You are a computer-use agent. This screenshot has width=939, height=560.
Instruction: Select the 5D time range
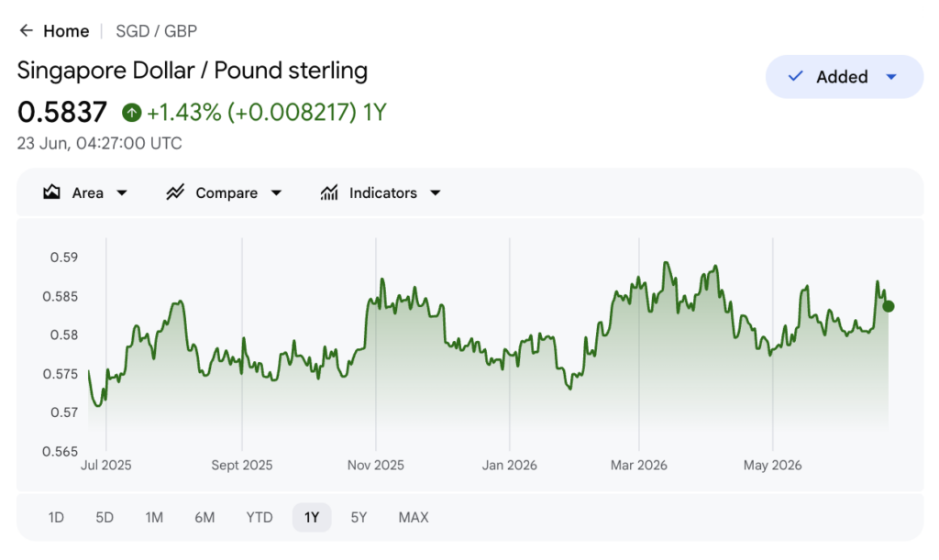[105, 518]
